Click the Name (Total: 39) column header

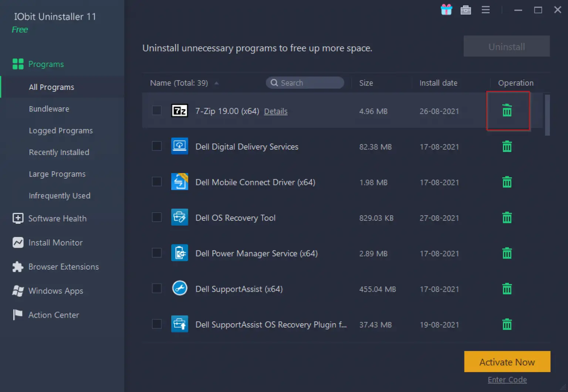pos(179,83)
